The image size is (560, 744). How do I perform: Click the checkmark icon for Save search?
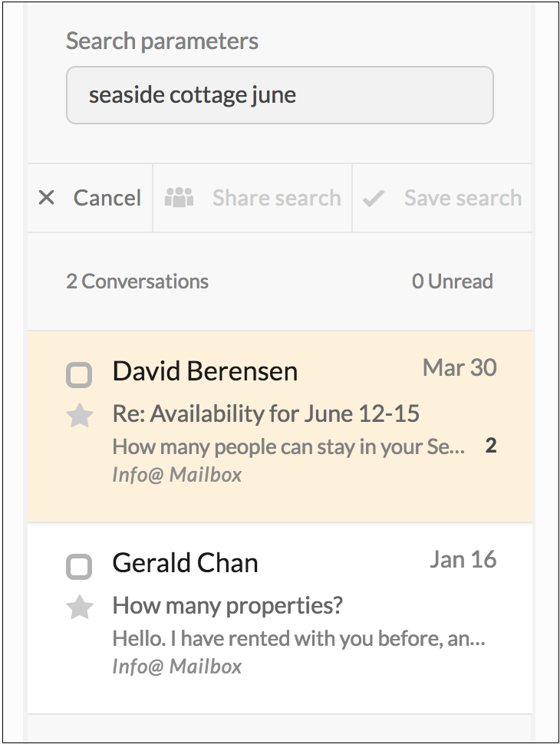[x=374, y=199]
